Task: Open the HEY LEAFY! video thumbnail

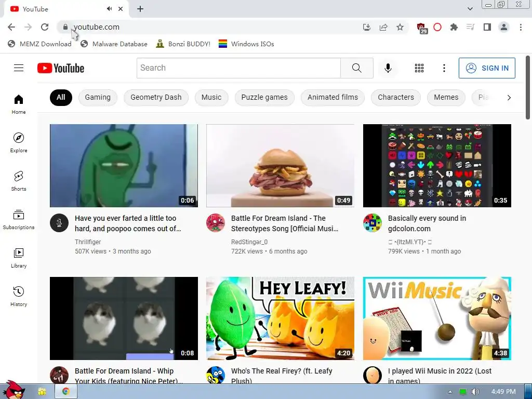Action: pos(280,318)
